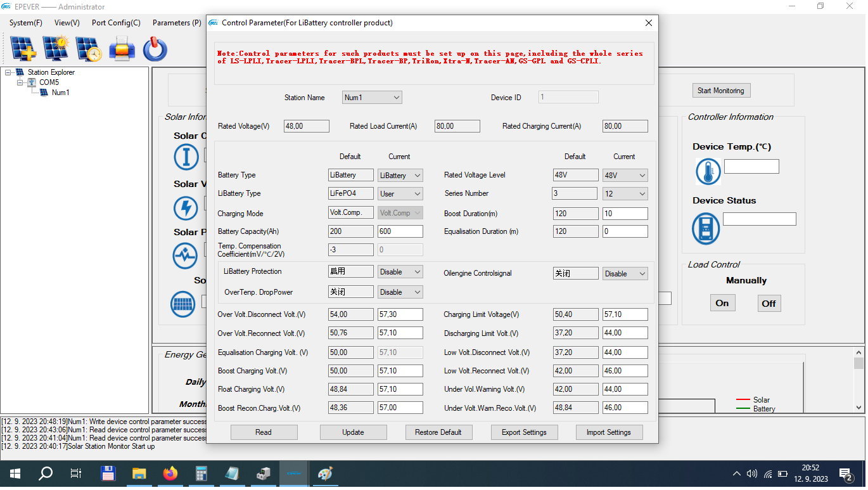Screen dimensions: 868x490
Task: Open the System(F) menu
Action: [26, 23]
